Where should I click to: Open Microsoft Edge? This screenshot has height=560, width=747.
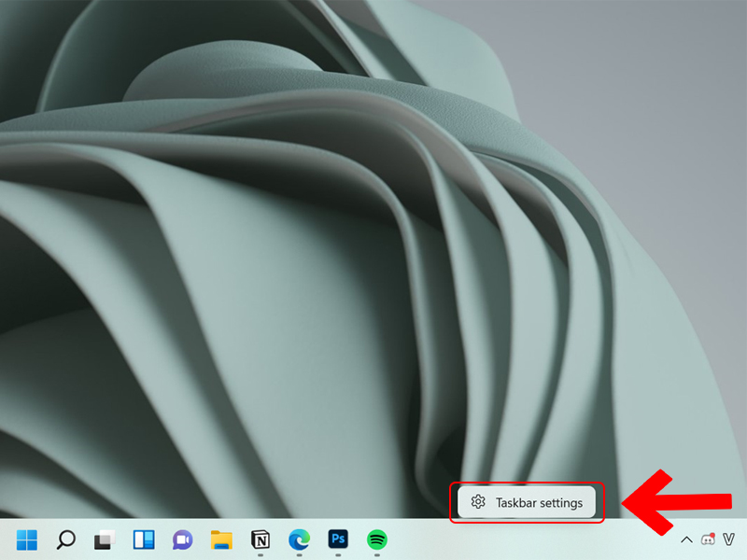pos(299,539)
